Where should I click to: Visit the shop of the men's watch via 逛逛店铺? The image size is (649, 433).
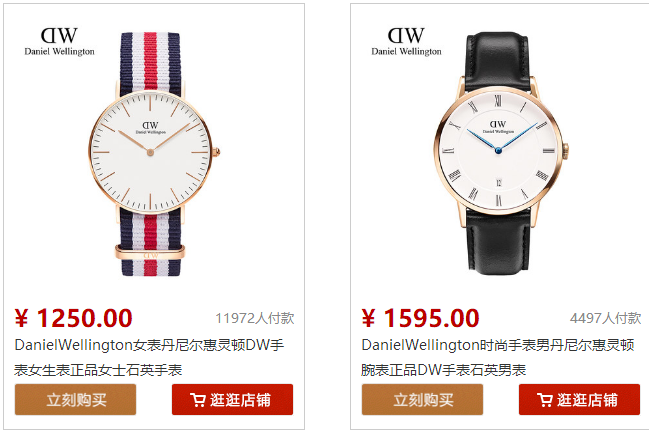(x=579, y=399)
